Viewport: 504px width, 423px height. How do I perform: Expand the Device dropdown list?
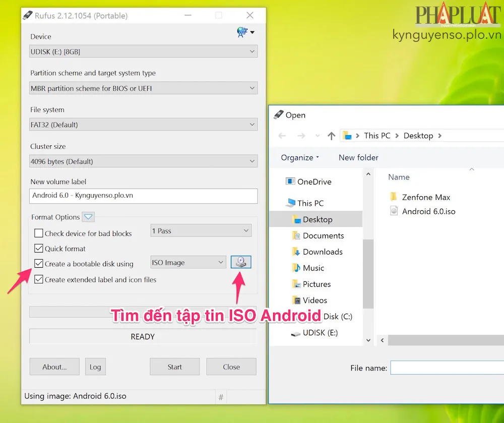pos(144,51)
